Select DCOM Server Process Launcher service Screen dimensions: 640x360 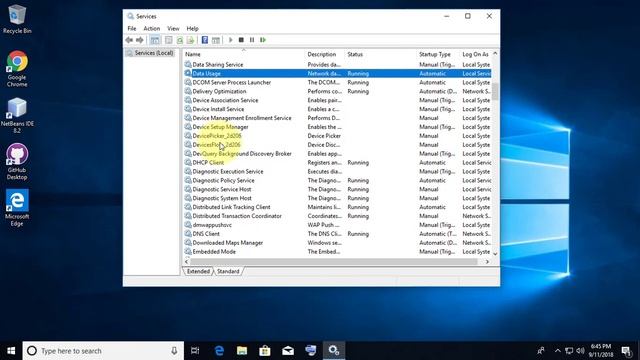point(337,82)
